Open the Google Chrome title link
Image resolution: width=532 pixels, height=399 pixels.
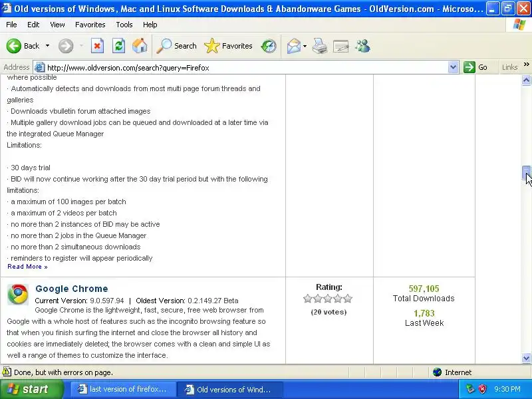(72, 289)
